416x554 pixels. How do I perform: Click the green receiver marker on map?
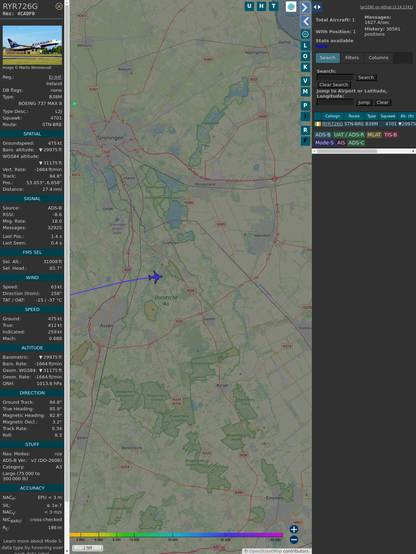(75, 104)
